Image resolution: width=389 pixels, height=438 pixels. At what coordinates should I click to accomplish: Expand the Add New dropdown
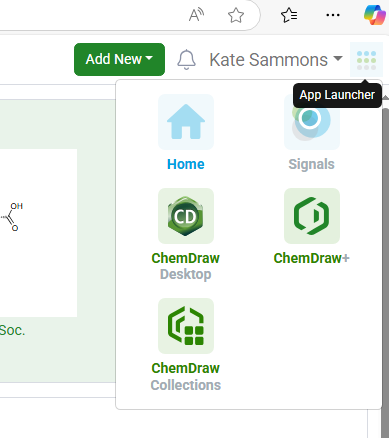(x=119, y=59)
